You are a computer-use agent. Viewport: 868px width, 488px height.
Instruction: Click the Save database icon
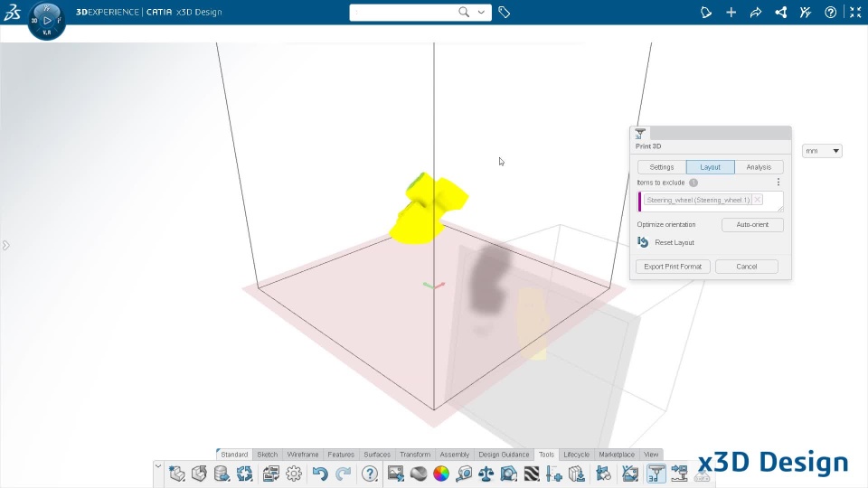[222, 474]
